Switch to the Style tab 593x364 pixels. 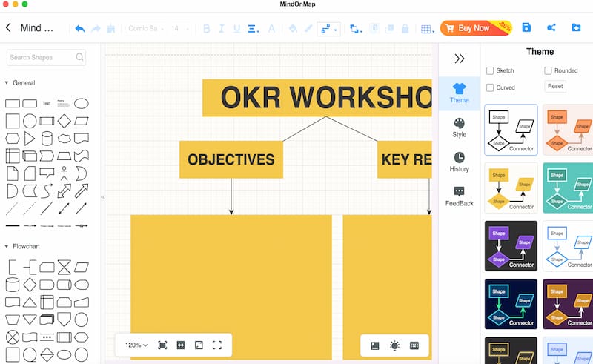tap(459, 128)
